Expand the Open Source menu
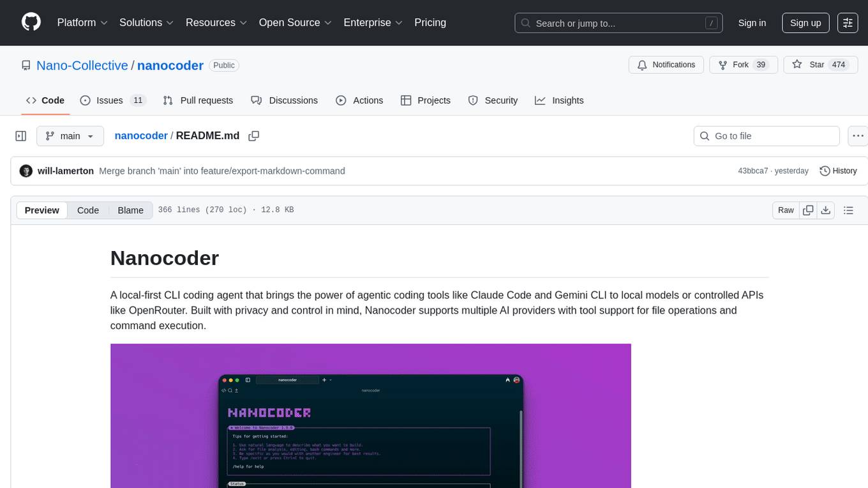The image size is (868, 488). (x=296, y=22)
